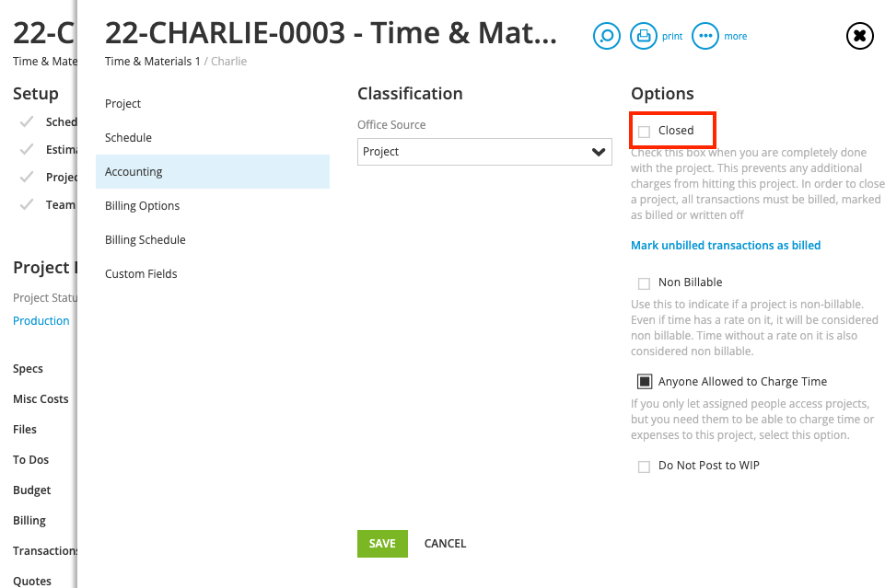885x588 pixels.
Task: Select the Billing Options tab
Action: 142,206
